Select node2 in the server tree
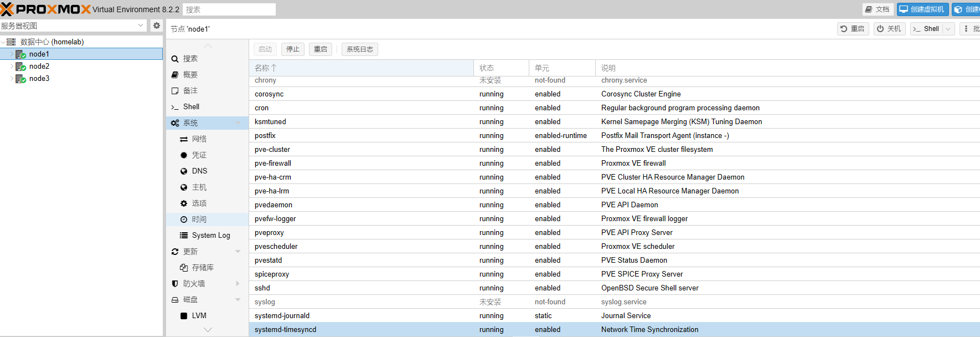Viewport: 980px width, 337px height. [39, 66]
